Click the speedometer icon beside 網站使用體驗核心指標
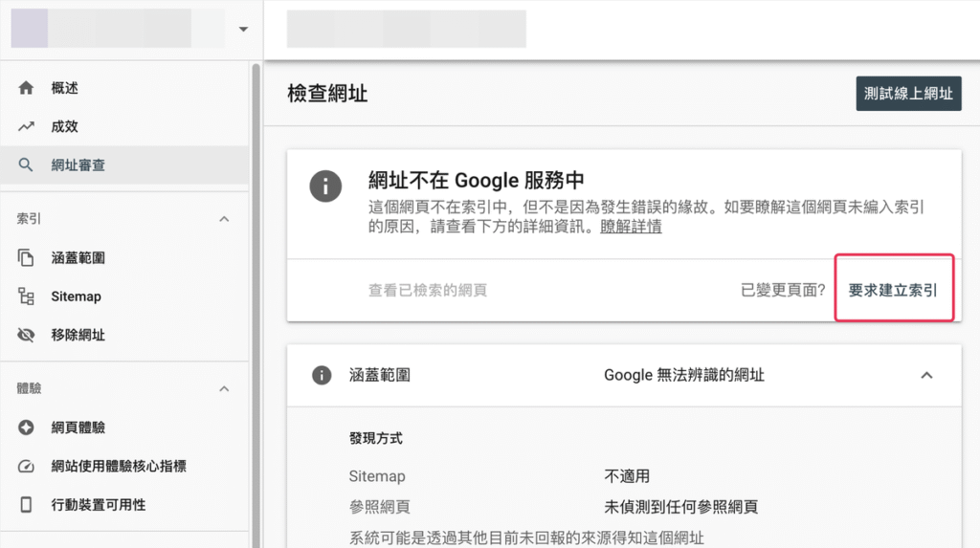The image size is (980, 548). [26, 466]
